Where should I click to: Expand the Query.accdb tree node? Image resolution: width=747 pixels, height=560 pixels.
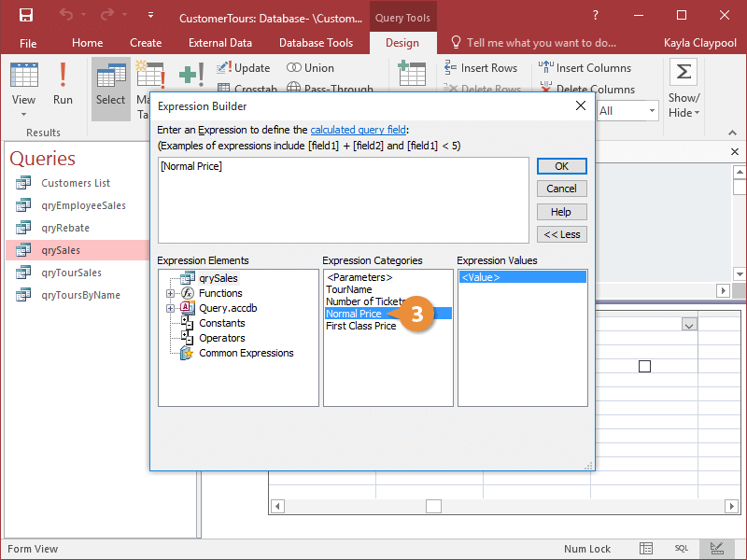pos(170,307)
